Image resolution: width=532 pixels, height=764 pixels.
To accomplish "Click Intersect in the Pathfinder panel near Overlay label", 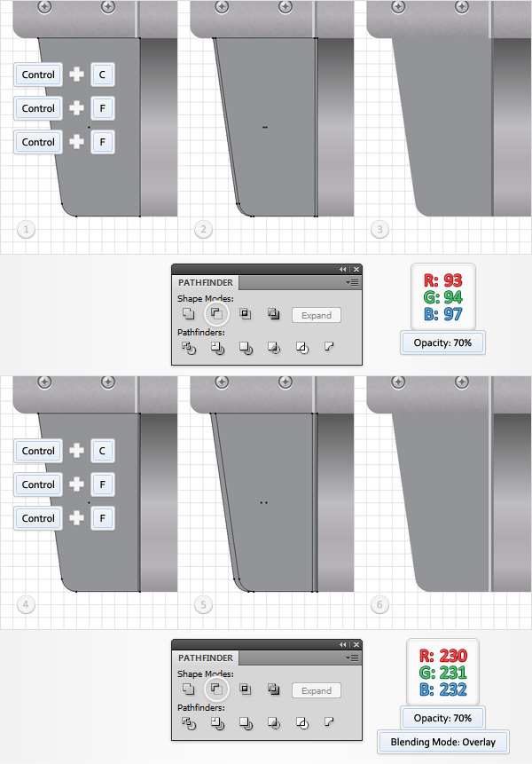I will click(246, 689).
